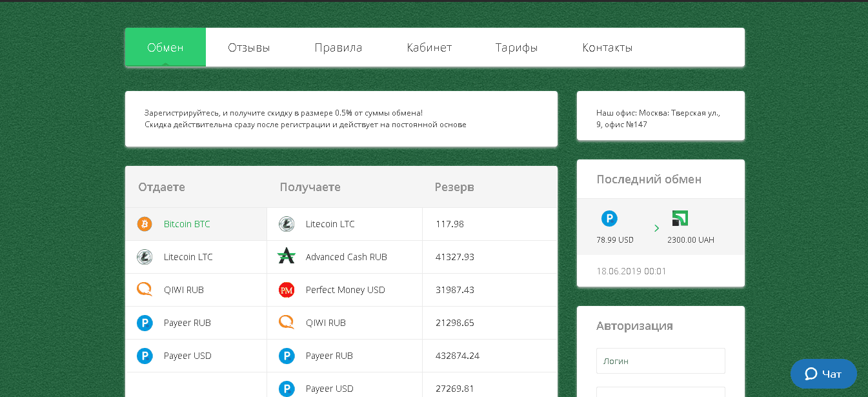Click the Litecoin icon in Отдаете column

[145, 257]
